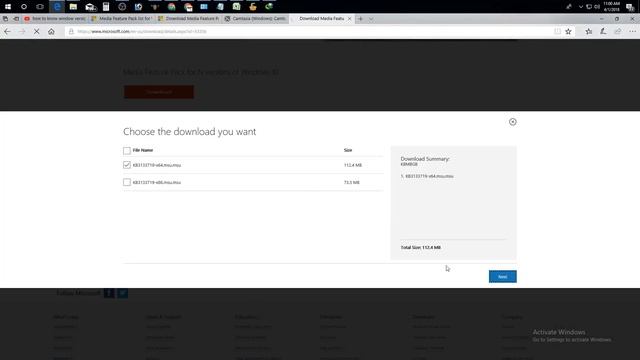640x360 pixels.
Task: Open File Explorer from the taskbar
Action: pyautogui.click(x=73, y=7)
